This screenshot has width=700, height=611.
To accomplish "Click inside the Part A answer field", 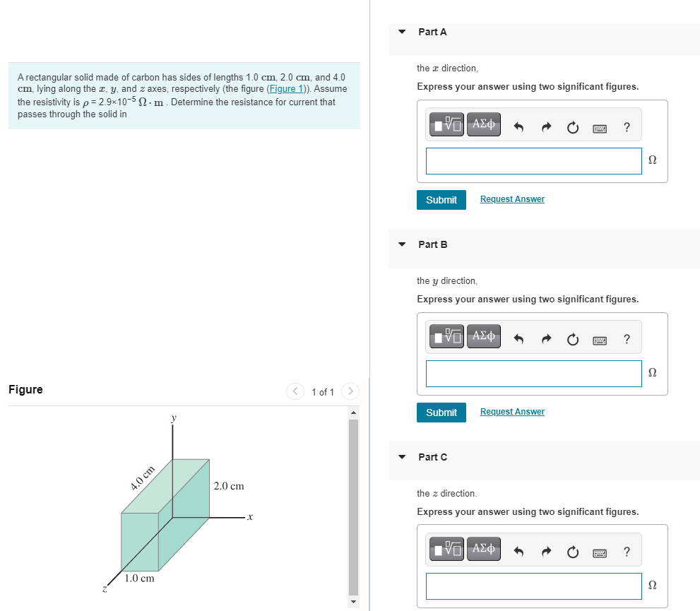I will point(533,161).
